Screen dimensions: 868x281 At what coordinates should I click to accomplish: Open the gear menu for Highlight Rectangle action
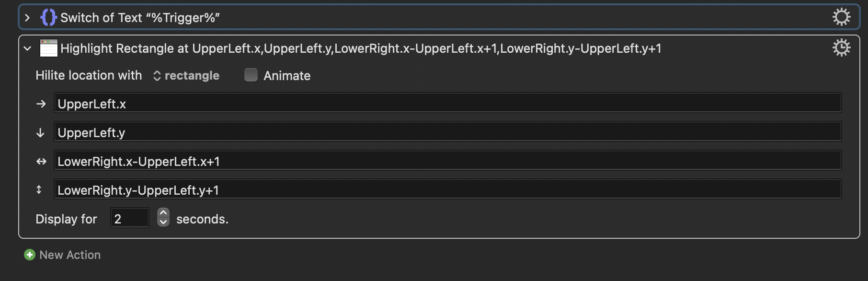[x=841, y=47]
